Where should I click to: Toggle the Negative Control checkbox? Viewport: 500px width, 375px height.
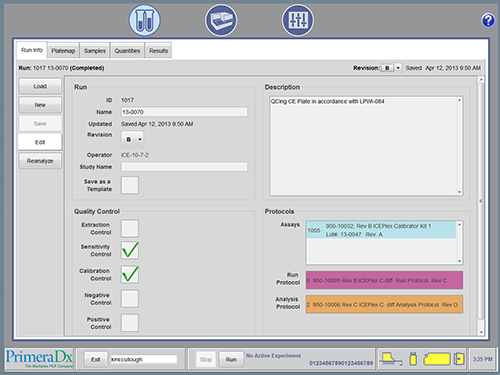coord(130,299)
